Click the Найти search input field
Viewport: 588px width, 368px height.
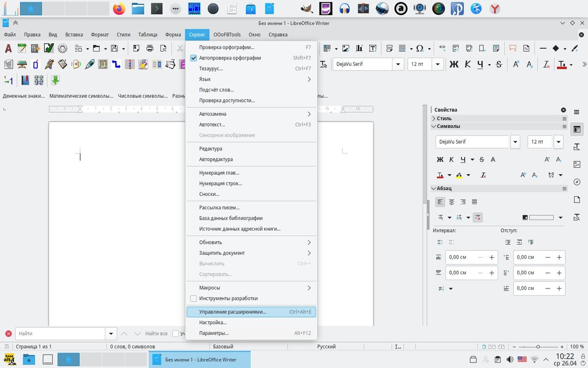tap(61, 334)
